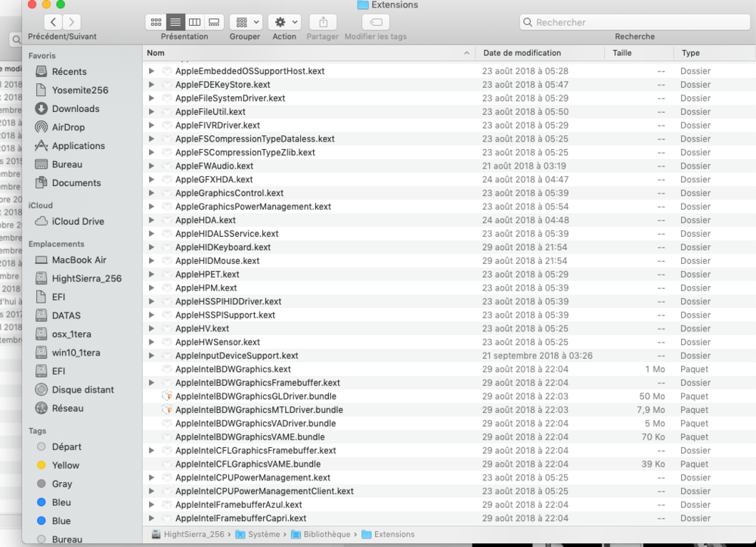Expand the AppleHDA.kext folder
756x547 pixels.
tap(151, 220)
